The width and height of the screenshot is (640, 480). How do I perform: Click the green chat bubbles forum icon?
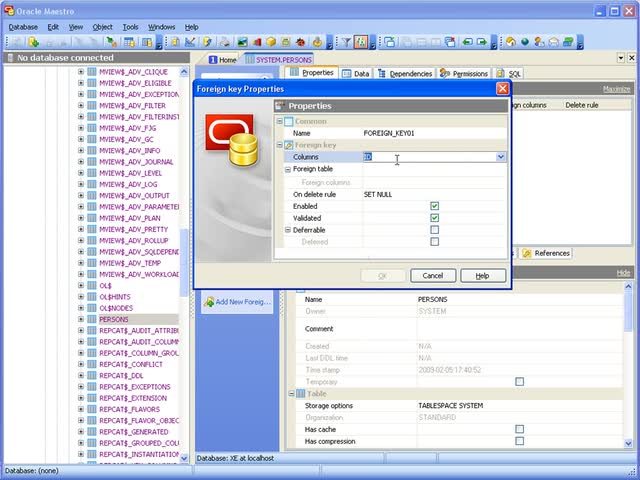[568, 42]
